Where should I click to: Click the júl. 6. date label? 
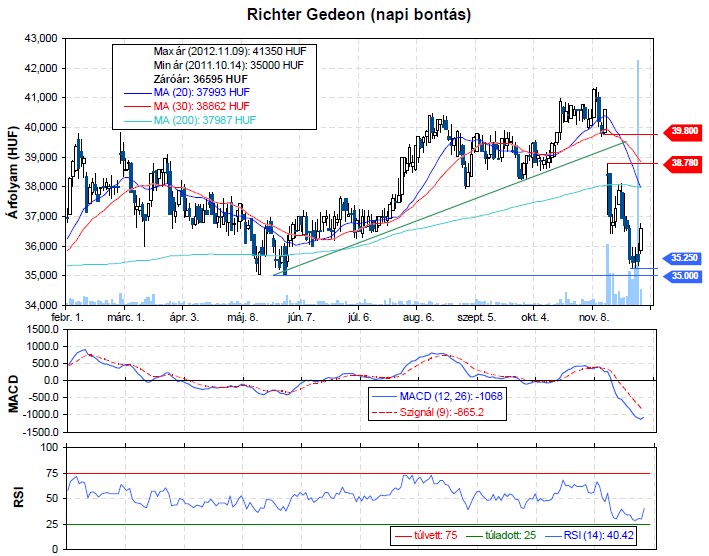tap(360, 317)
